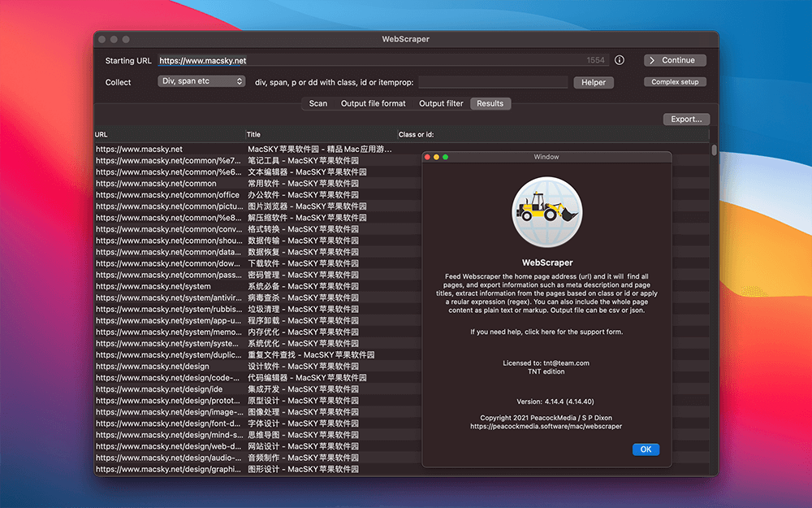Click the macsky.net/design/image-... URL cell
Image resolution: width=812 pixels, height=508 pixels.
170,412
